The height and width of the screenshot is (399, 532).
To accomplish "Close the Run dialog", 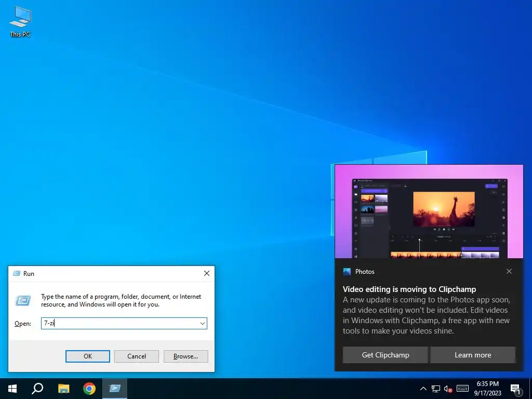I will [207, 273].
